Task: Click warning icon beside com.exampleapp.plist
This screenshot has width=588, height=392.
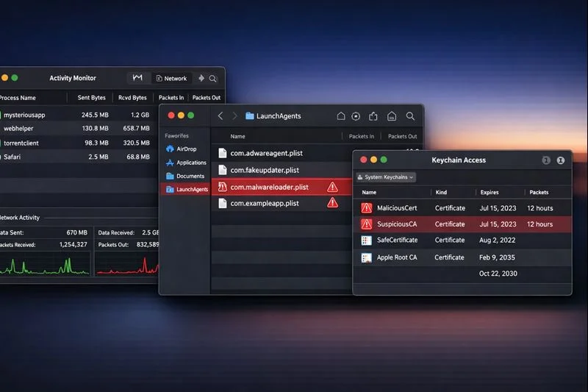Action: point(332,203)
